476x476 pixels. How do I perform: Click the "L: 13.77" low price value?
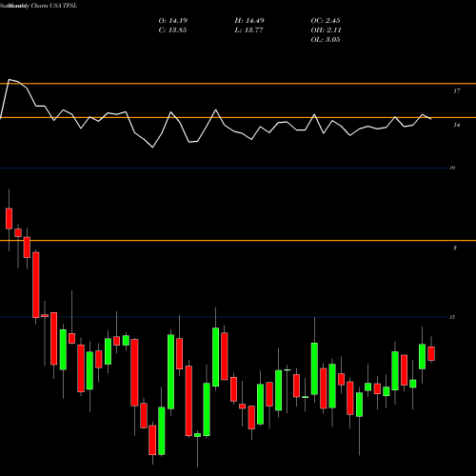click(x=248, y=30)
